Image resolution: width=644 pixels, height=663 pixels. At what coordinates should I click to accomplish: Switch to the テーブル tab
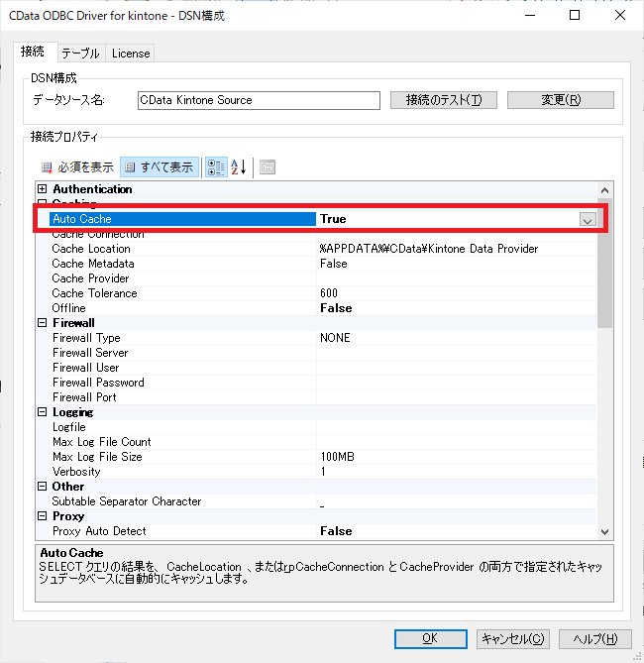click(80, 54)
